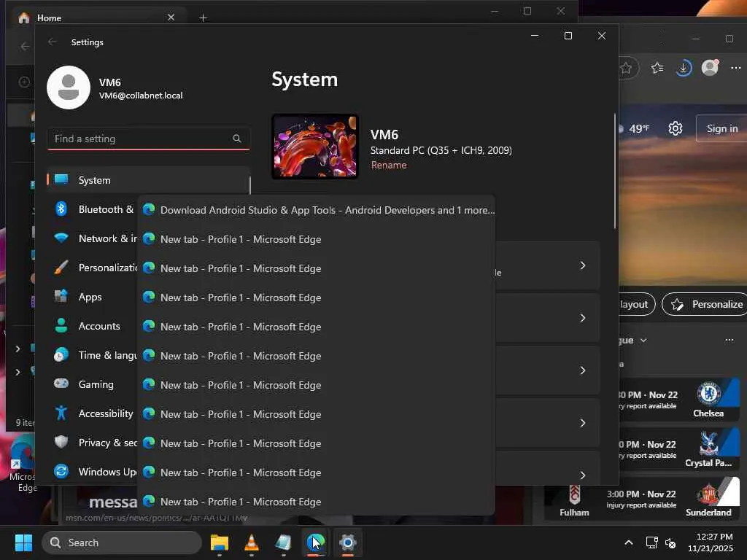Open the Time & language clock icon
Screen dimensions: 747x560
61,355
